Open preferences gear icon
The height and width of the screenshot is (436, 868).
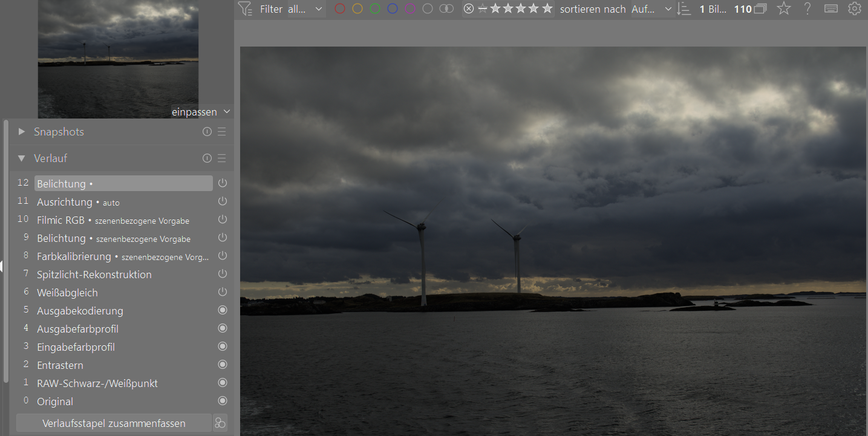855,8
